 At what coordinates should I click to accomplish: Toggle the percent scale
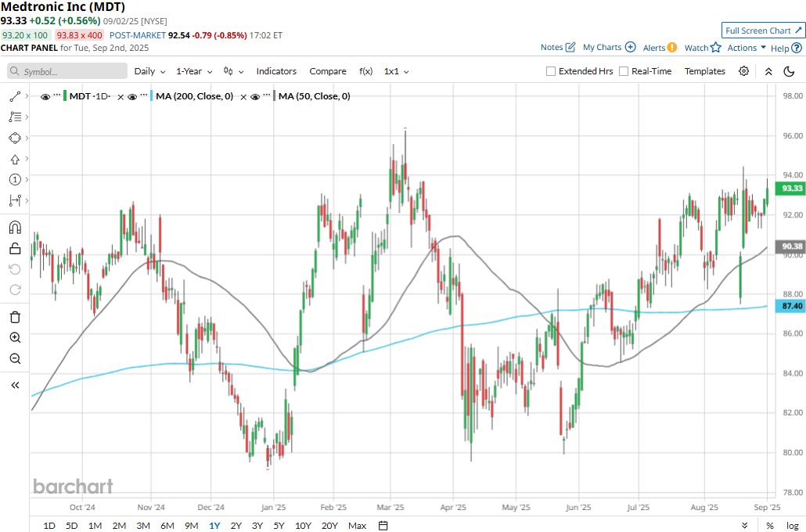click(x=769, y=525)
